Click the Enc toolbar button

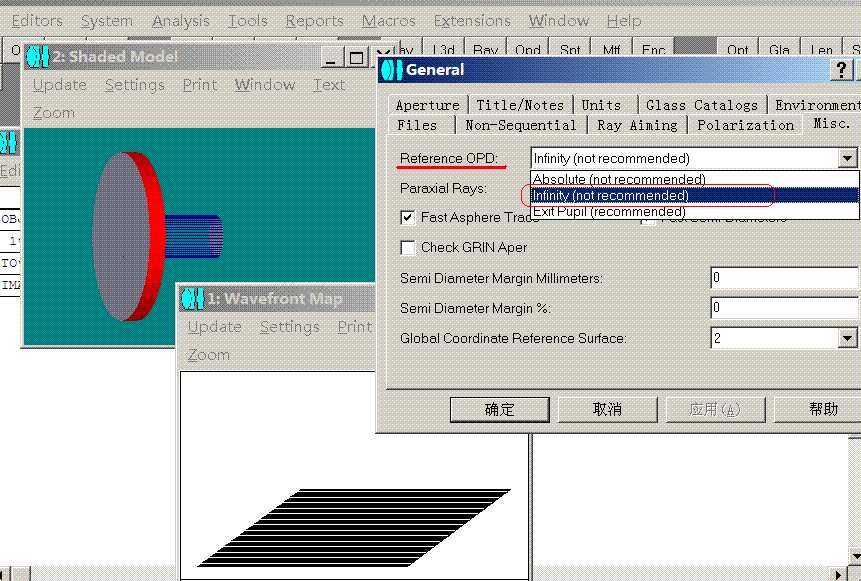coord(653,48)
